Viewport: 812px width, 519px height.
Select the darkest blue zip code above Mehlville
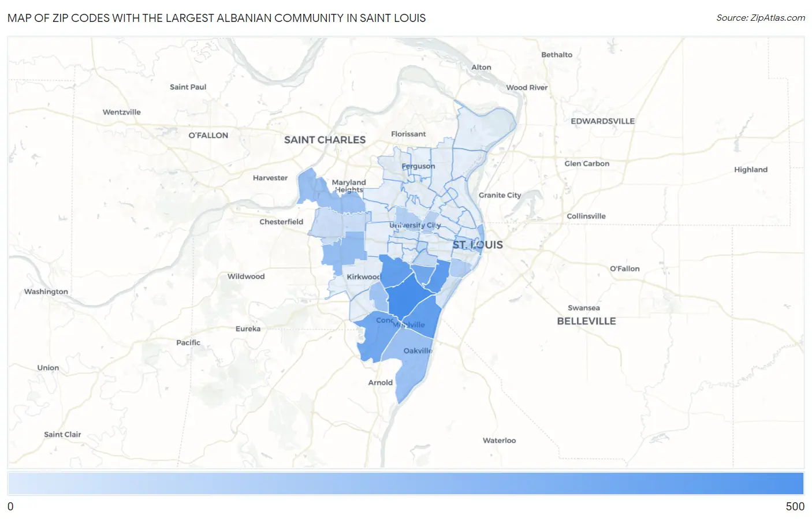click(408, 296)
